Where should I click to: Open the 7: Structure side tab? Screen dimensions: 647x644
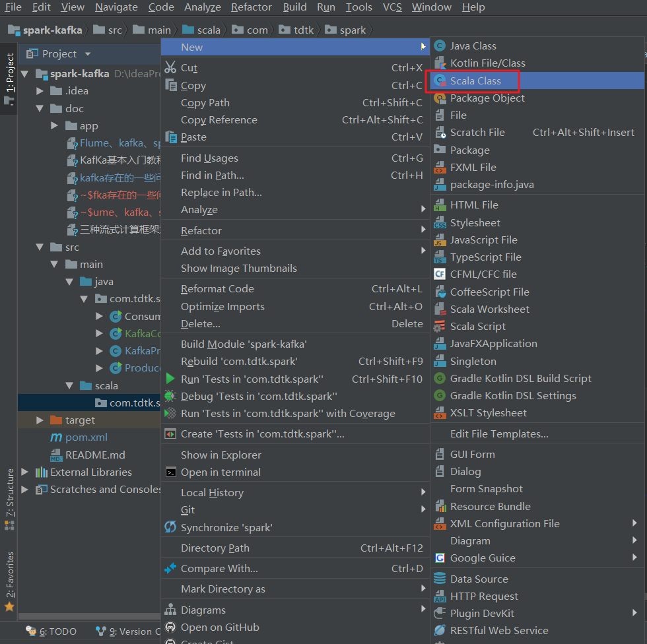pos(9,498)
